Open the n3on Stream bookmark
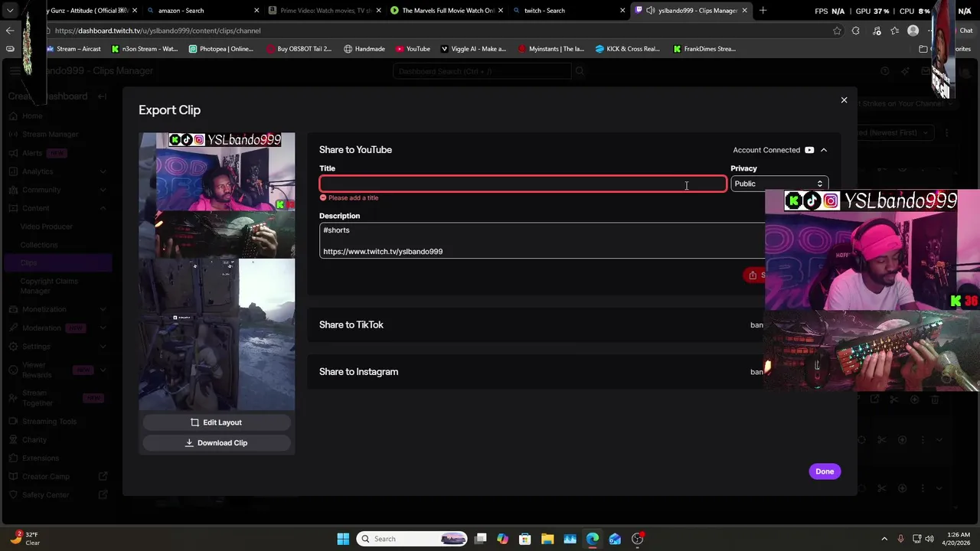Screen dimensions: 980x551 point(145,49)
